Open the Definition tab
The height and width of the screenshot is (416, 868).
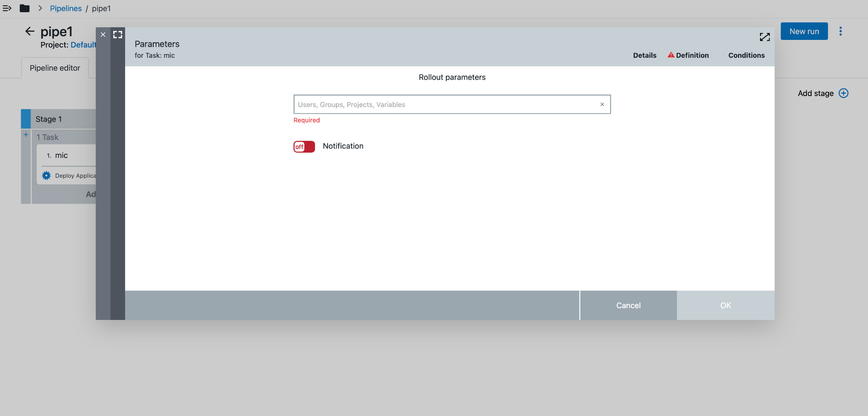coord(692,55)
